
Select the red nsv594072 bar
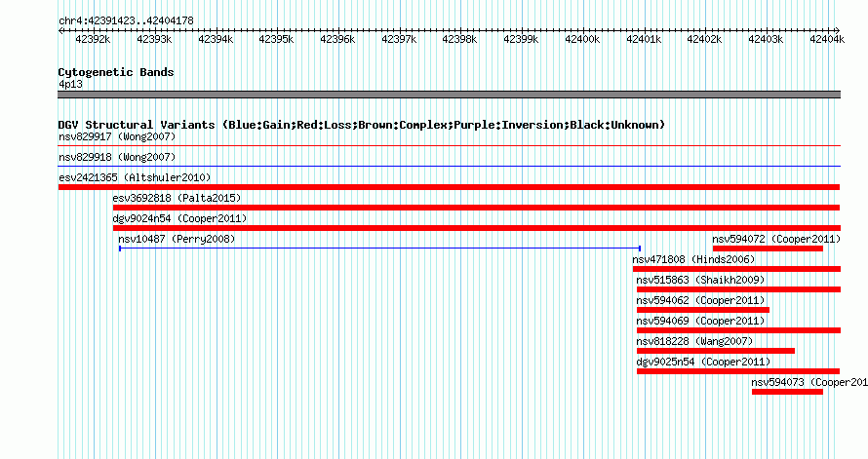[x=768, y=249]
